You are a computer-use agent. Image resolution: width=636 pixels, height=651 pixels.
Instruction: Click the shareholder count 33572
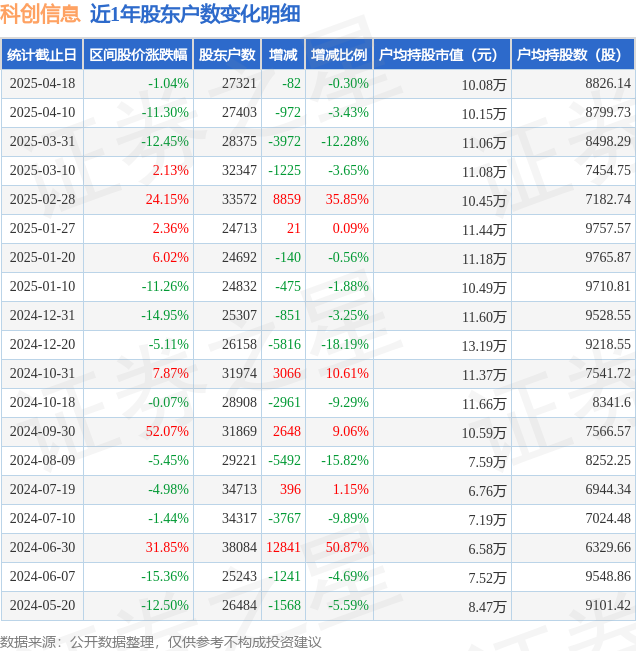tap(239, 200)
